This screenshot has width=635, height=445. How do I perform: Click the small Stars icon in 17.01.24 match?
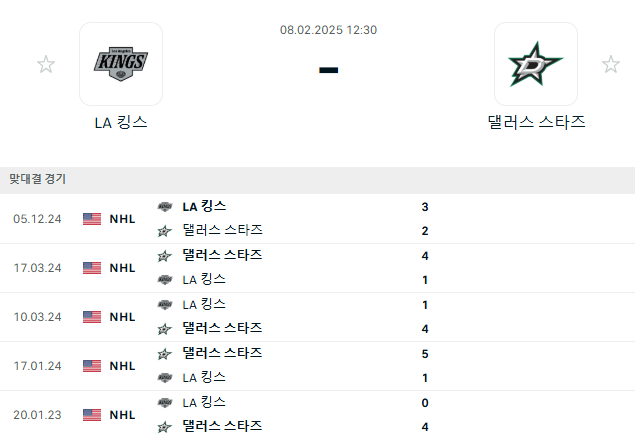[x=164, y=354]
